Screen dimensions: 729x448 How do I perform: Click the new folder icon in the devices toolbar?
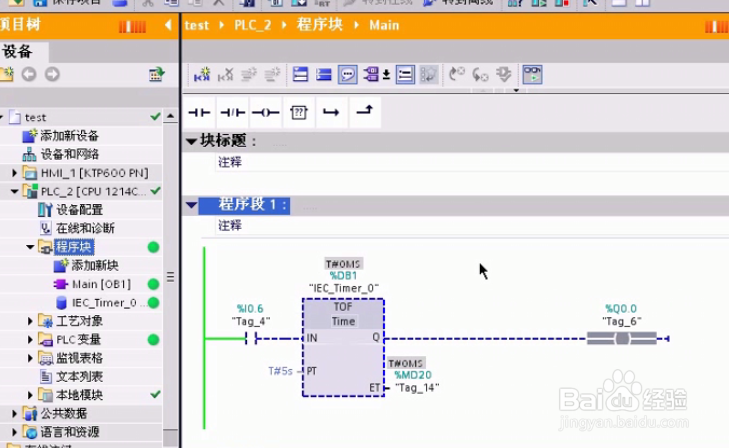[x=7, y=74]
